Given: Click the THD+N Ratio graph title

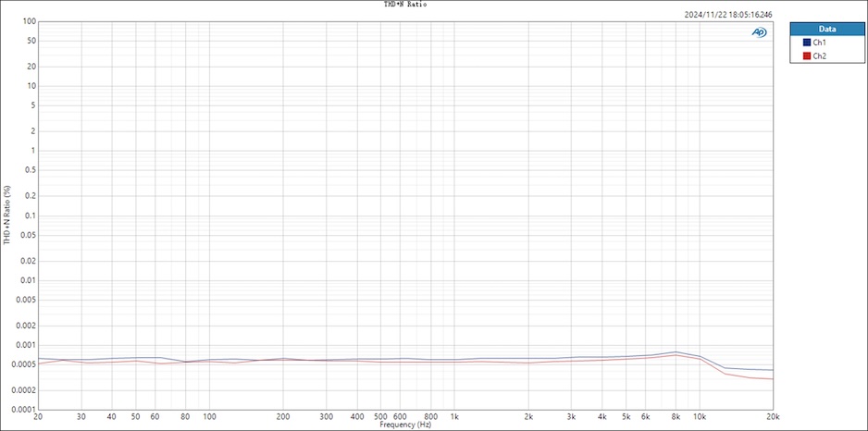Looking at the screenshot, I should point(405,5).
